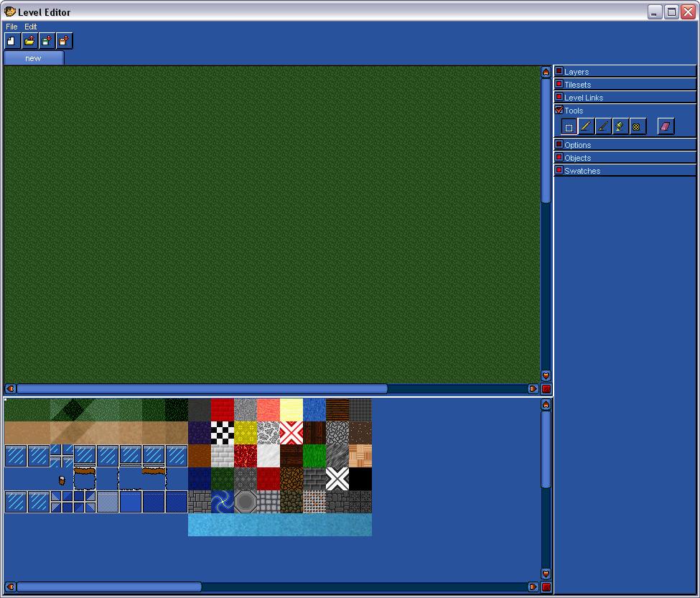
Task: Pick the glowing red lava tile
Action: (246, 456)
